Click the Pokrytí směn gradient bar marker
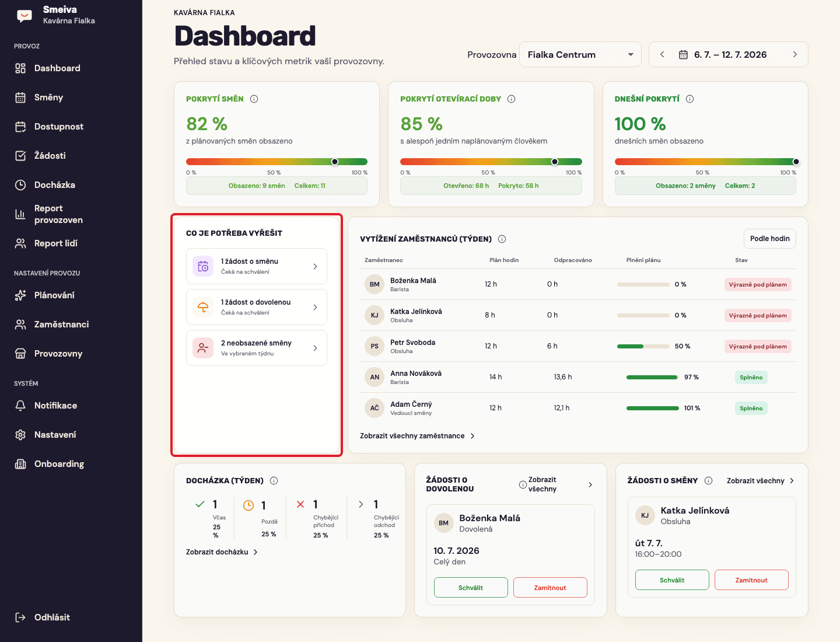840x642 pixels. point(335,162)
